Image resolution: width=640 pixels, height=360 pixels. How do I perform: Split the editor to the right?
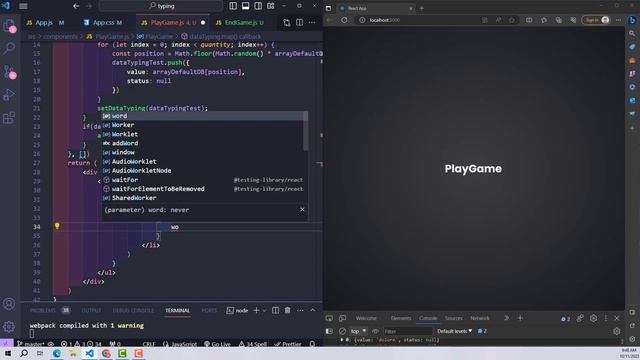300,23
